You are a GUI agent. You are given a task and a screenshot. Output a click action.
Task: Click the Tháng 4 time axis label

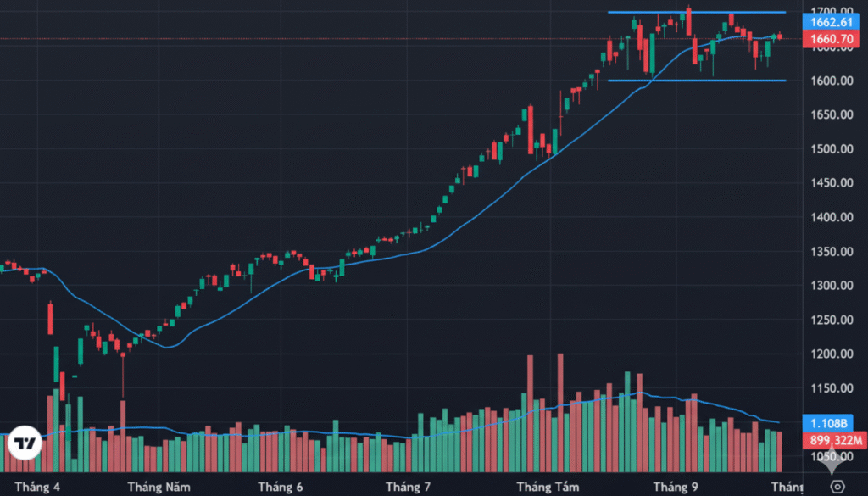(x=41, y=487)
